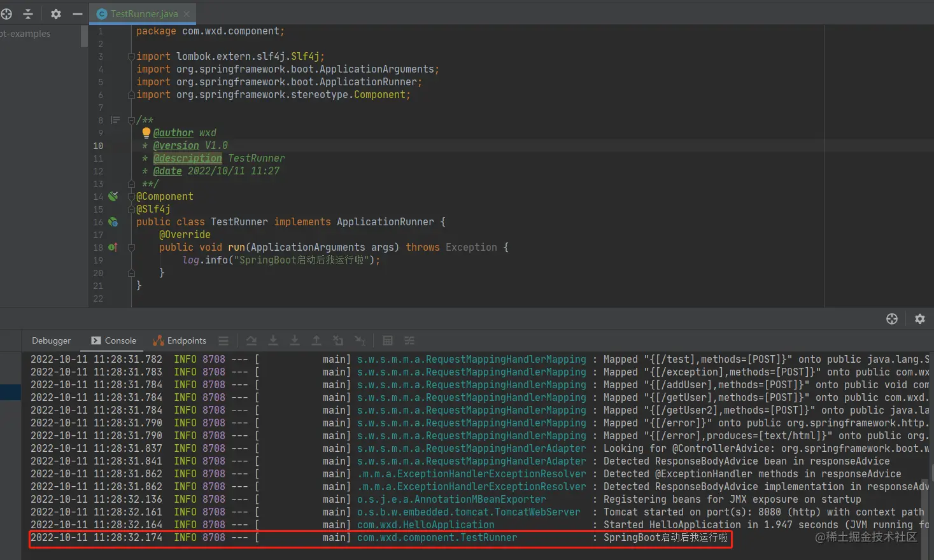The width and height of the screenshot is (934, 560).
Task: Click the Registering beans for JMX log message
Action: (732, 500)
